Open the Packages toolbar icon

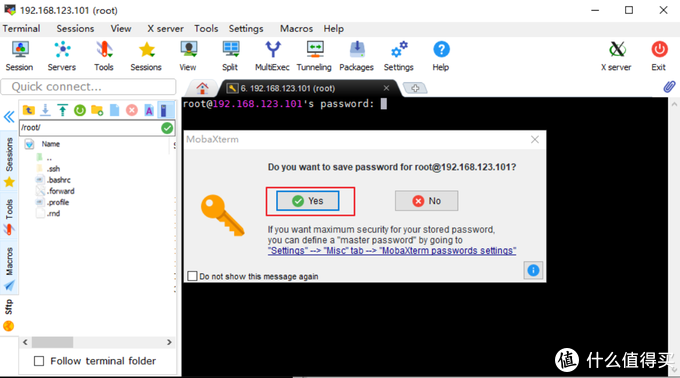point(356,55)
